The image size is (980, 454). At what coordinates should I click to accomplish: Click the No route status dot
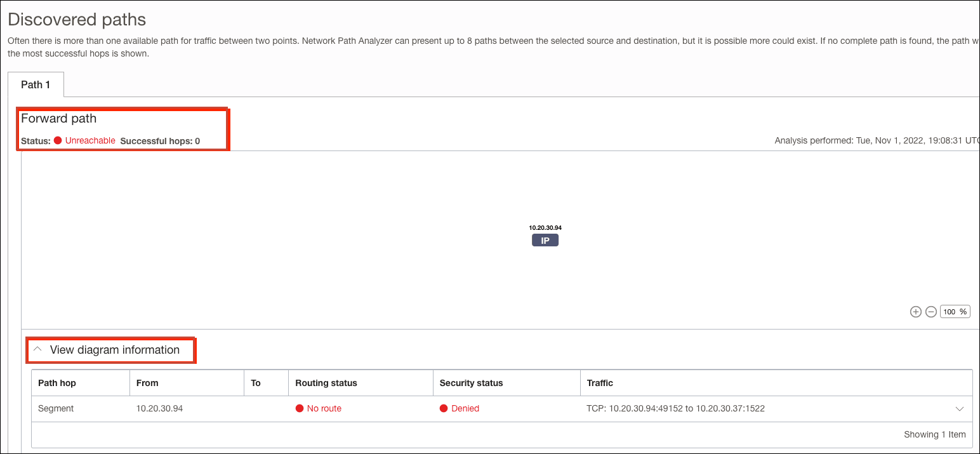tap(300, 408)
